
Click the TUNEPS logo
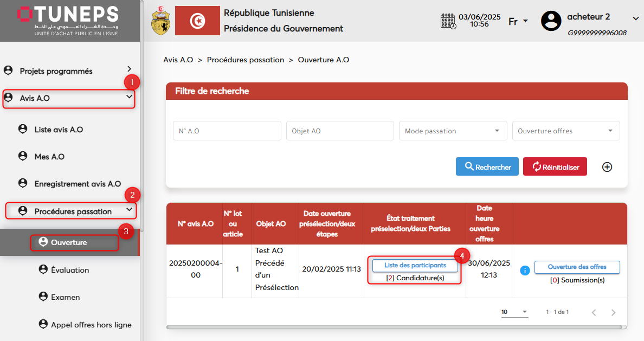(68, 21)
